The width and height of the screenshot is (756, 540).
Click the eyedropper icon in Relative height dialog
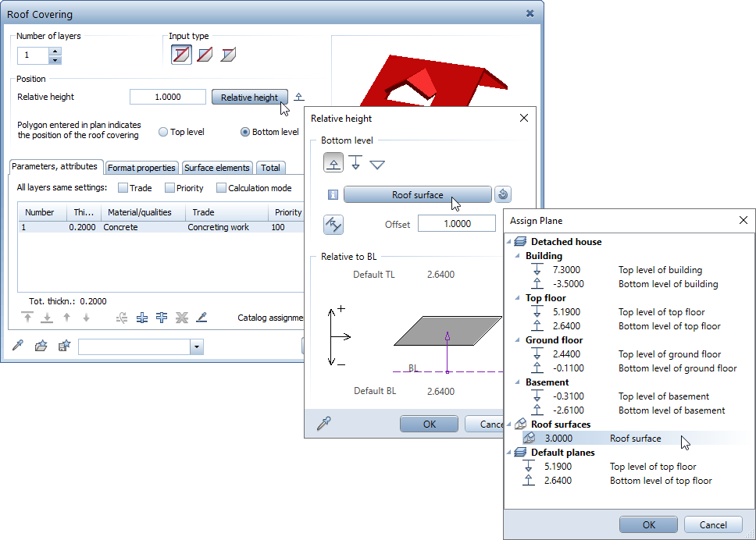[323, 424]
